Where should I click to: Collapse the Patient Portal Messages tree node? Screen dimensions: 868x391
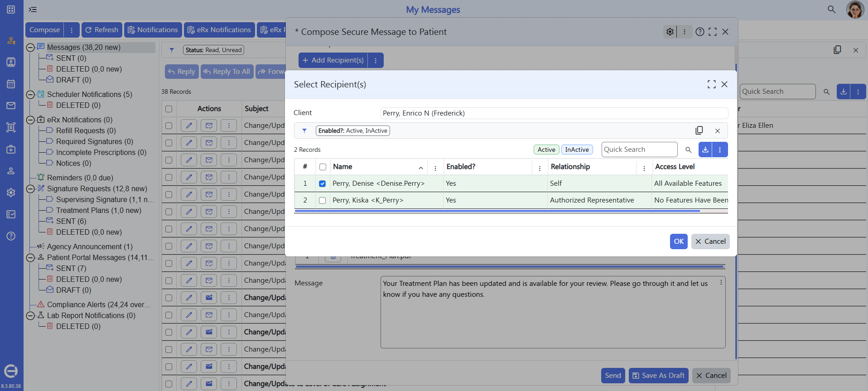[30, 257]
